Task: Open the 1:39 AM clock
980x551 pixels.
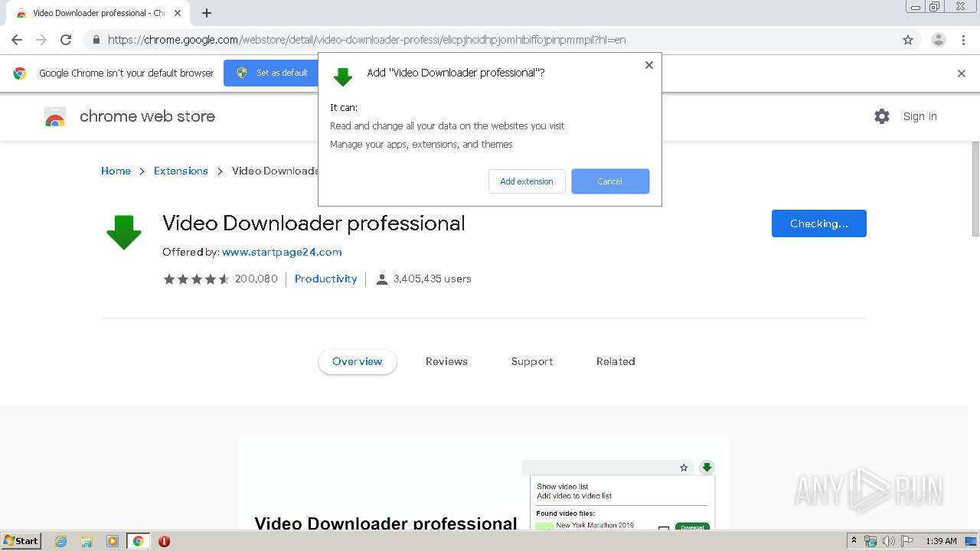Action: [941, 541]
